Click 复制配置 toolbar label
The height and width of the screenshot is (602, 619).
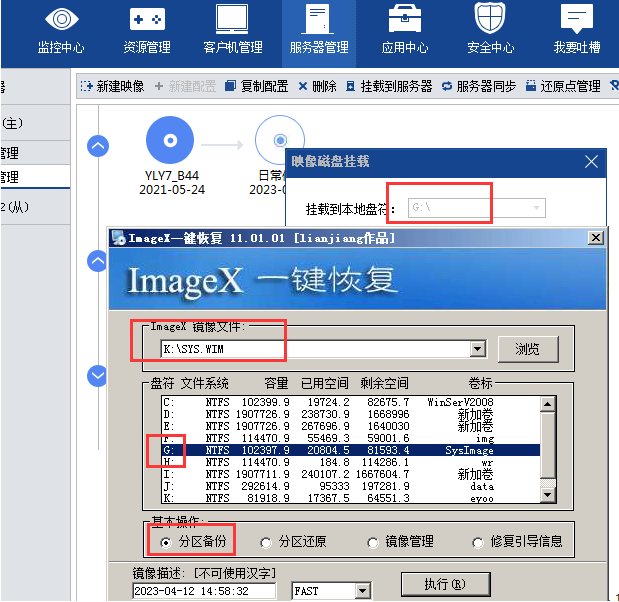264,86
